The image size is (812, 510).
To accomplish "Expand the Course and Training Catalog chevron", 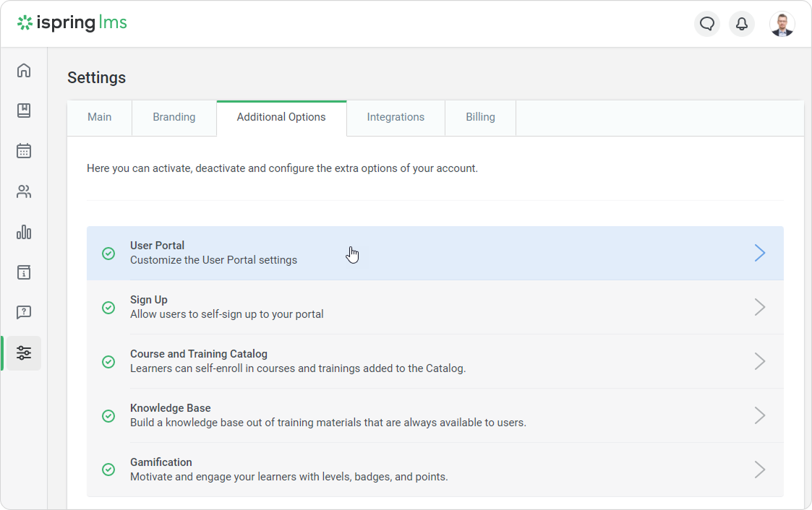I will tap(759, 361).
